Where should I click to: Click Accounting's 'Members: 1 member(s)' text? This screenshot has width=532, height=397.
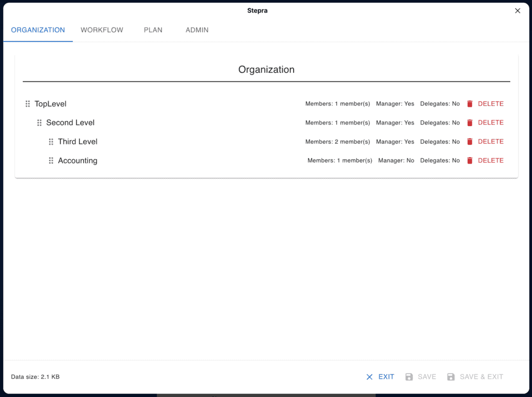[x=340, y=161]
